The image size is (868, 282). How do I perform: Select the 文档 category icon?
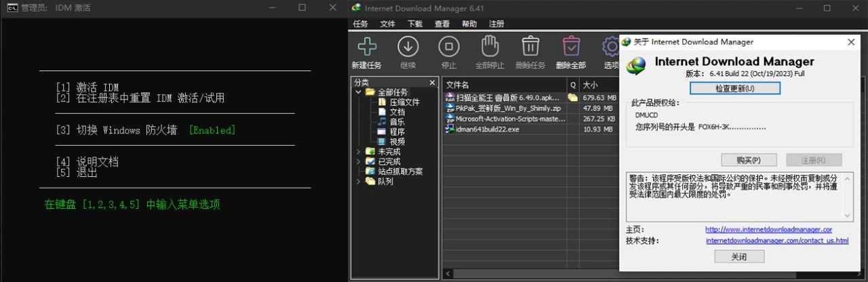382,112
